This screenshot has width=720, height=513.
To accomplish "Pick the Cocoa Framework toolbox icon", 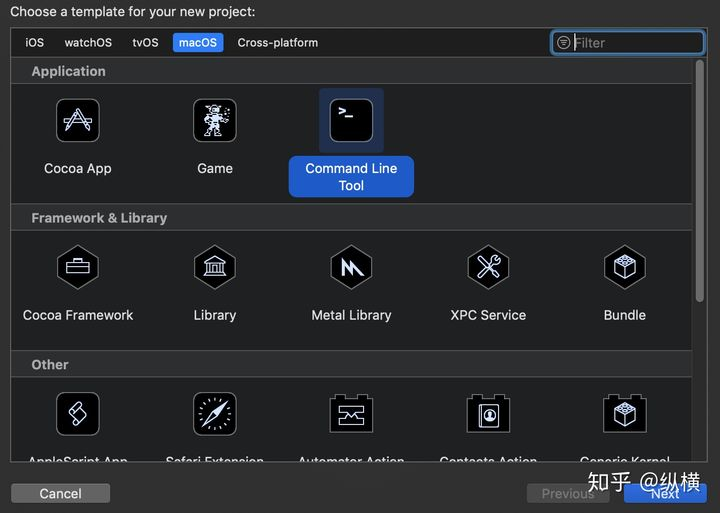I will [78, 267].
